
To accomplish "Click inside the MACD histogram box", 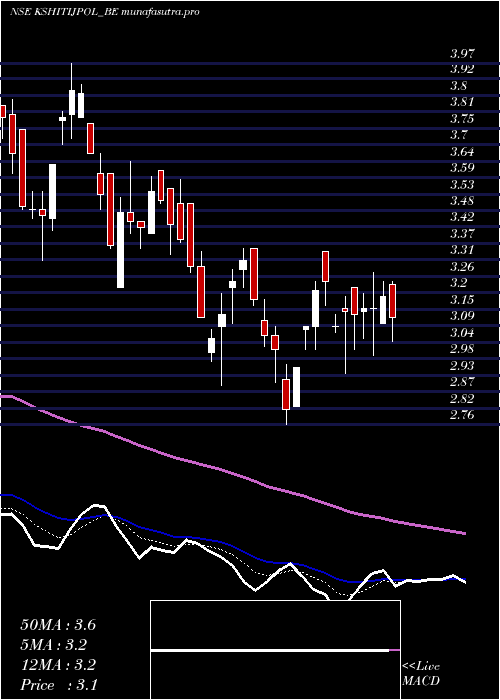I will 275,650.
